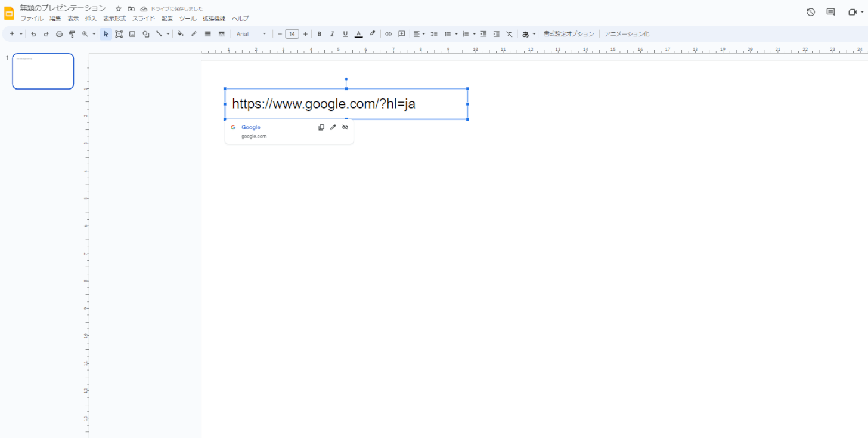Open line spacing options
The image size is (868, 438).
(434, 34)
